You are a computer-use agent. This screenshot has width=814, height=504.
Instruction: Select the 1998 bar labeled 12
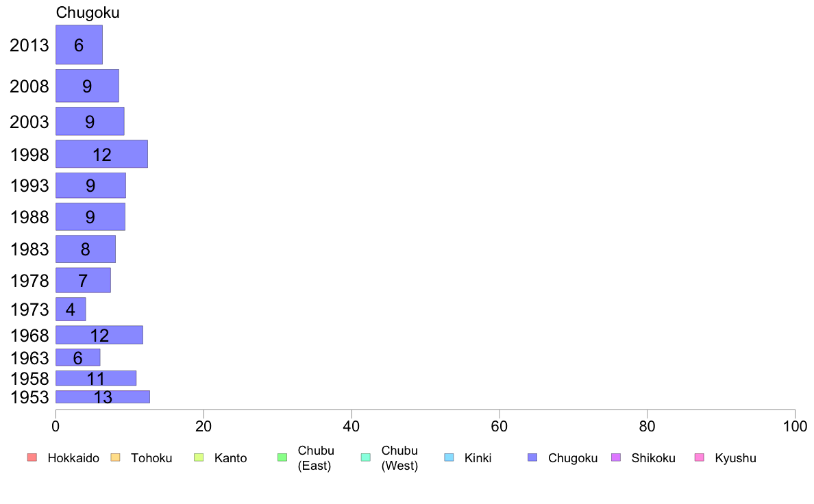pyautogui.click(x=101, y=153)
